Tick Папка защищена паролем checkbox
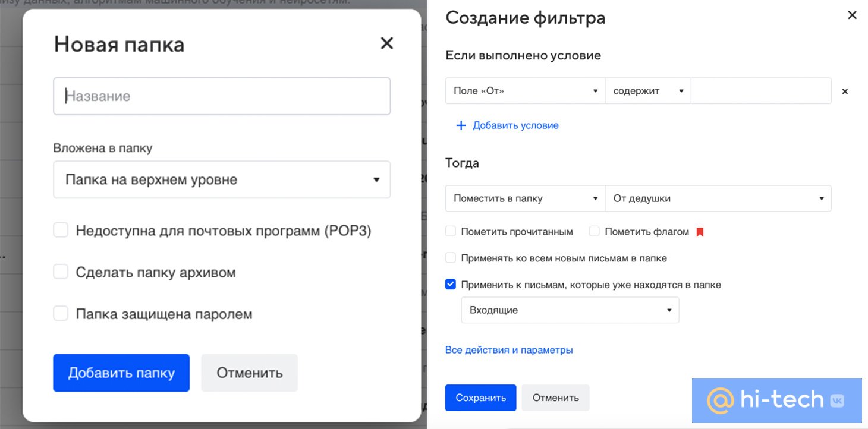Viewport: 868px width, 429px height. (x=61, y=313)
